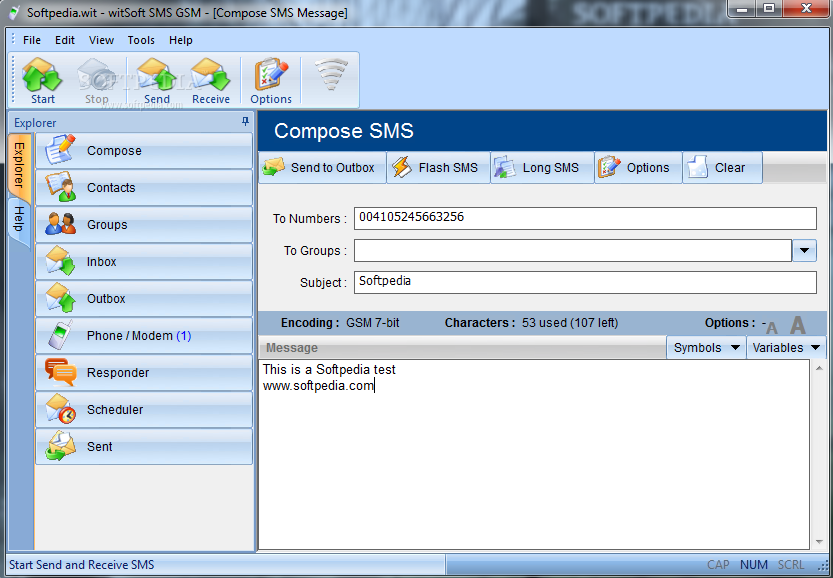Viewport: 833px width, 578px height.
Task: Open the Edit menu
Action: click(65, 40)
